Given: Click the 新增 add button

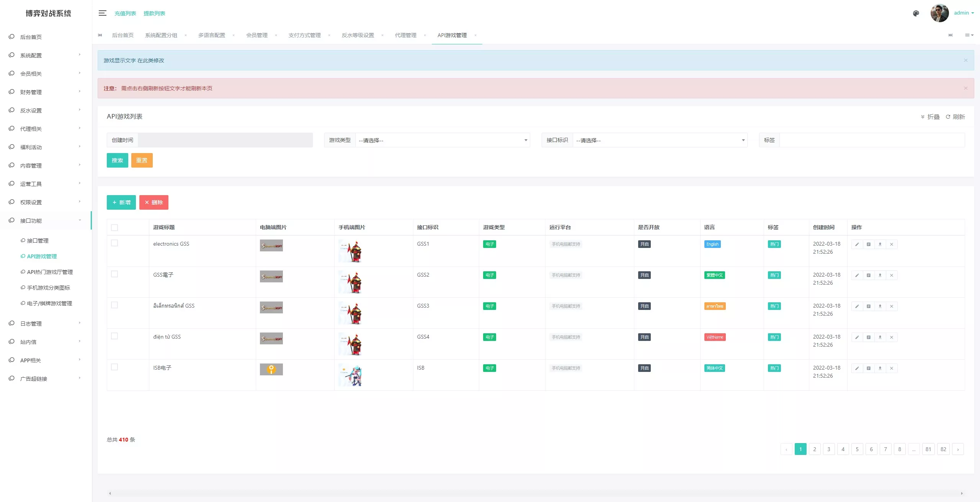Looking at the screenshot, I should point(121,202).
